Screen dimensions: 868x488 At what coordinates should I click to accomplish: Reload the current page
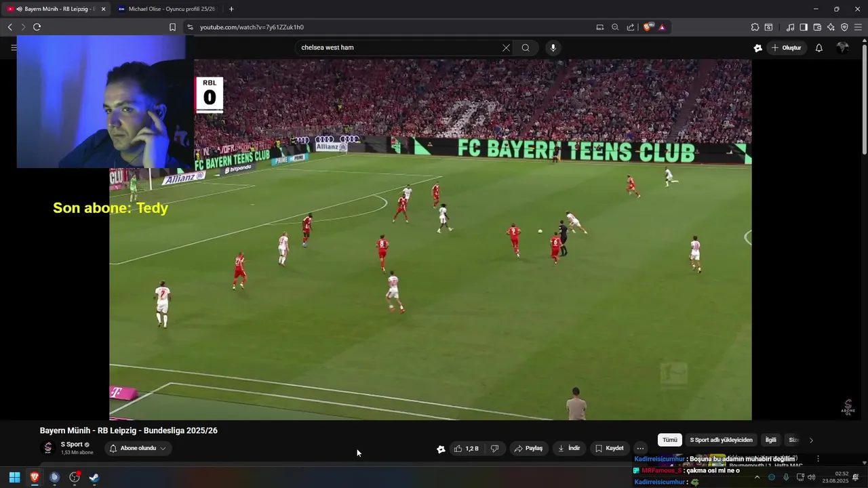pyautogui.click(x=37, y=27)
